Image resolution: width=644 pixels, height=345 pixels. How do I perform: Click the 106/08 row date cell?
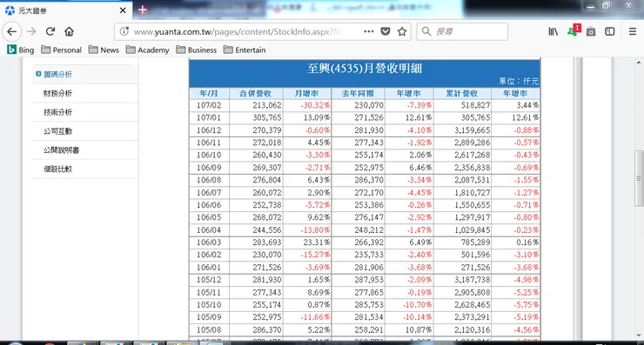(x=209, y=180)
